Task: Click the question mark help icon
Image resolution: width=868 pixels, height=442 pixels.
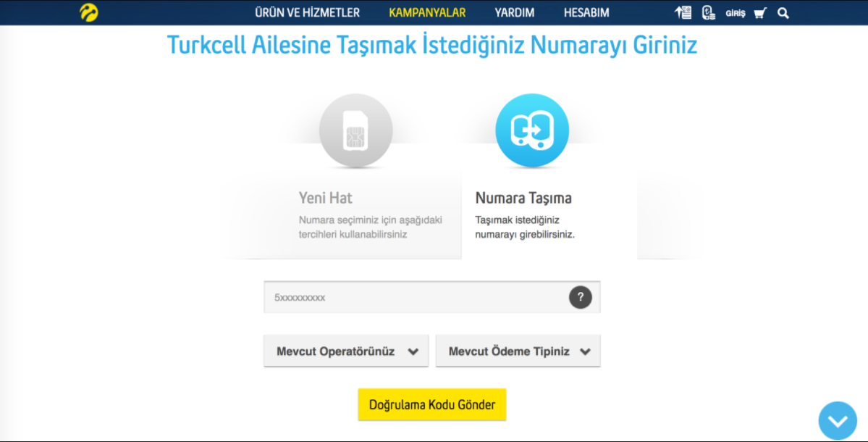Action: coord(580,297)
